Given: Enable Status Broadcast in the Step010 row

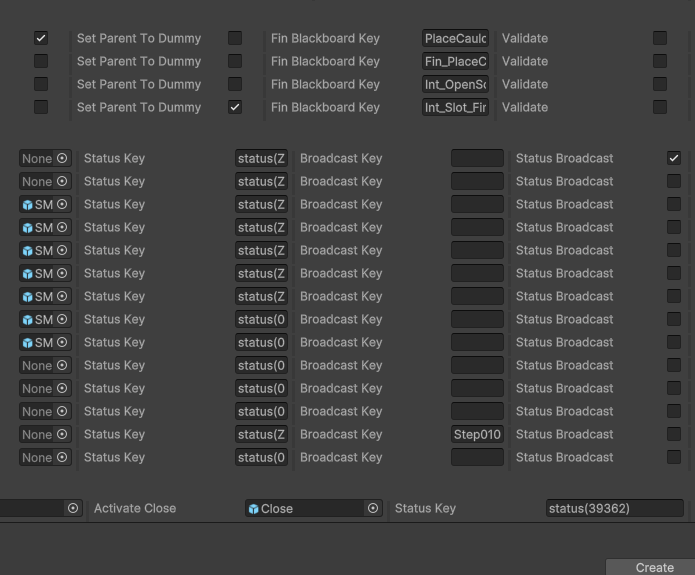Looking at the screenshot, I should 674,434.
